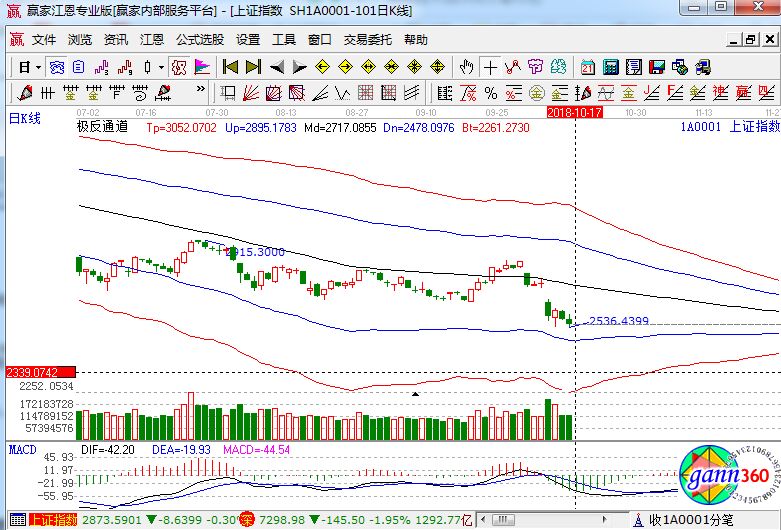Click the 2018-10-17 date marker
Viewport: 781px width, 530px height.
[575, 113]
